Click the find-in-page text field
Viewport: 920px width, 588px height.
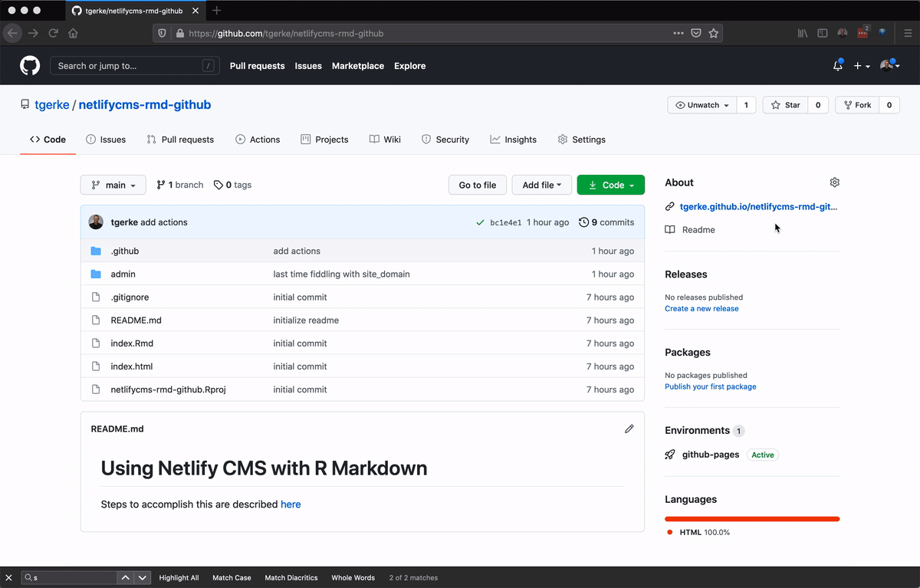68,577
